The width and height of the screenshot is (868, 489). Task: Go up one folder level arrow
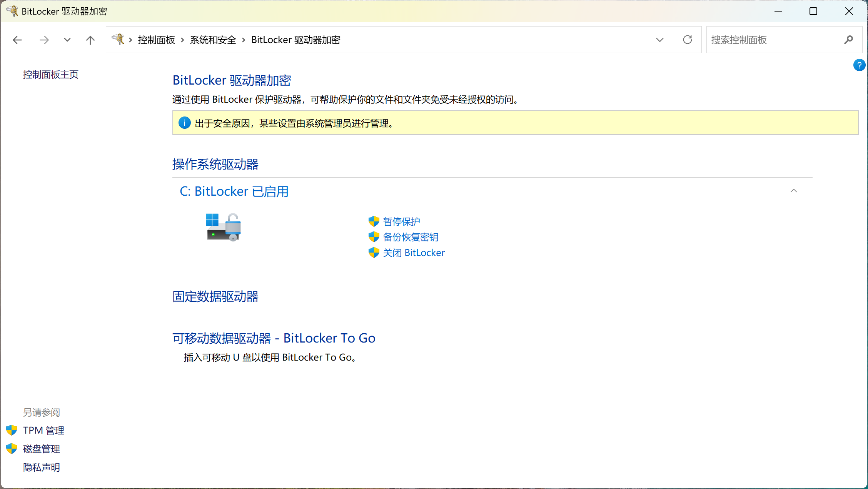coord(90,40)
